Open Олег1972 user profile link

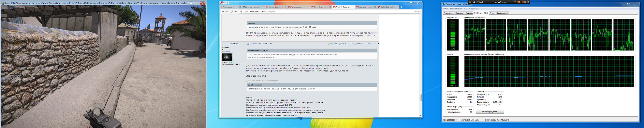pos(234,44)
